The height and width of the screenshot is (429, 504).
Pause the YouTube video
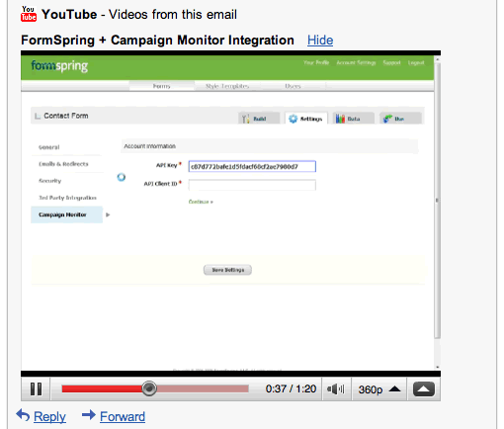(36, 389)
